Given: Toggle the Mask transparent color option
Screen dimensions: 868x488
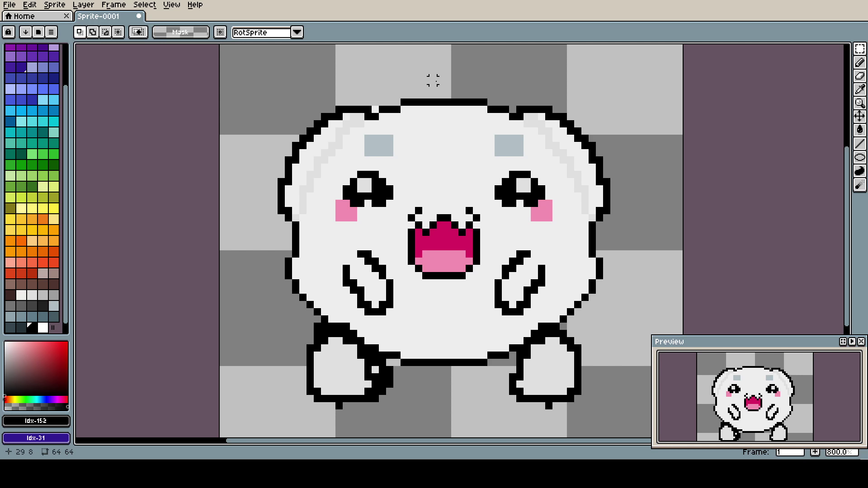Looking at the screenshot, I should click(180, 32).
